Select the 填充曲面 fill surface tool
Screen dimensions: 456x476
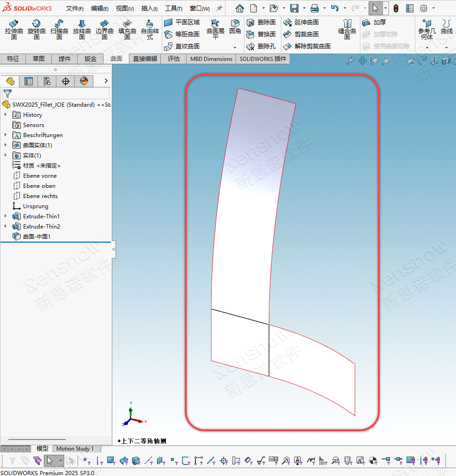click(127, 29)
